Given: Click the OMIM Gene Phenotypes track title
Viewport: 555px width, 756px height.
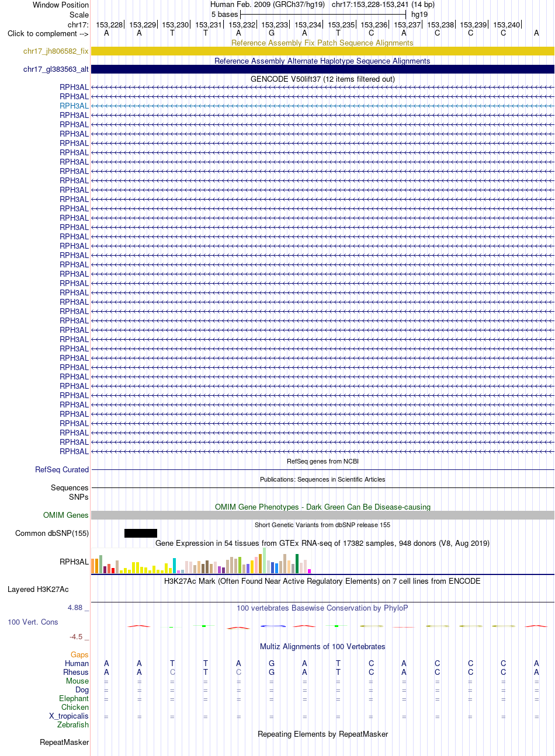Looking at the screenshot, I should point(322,507).
